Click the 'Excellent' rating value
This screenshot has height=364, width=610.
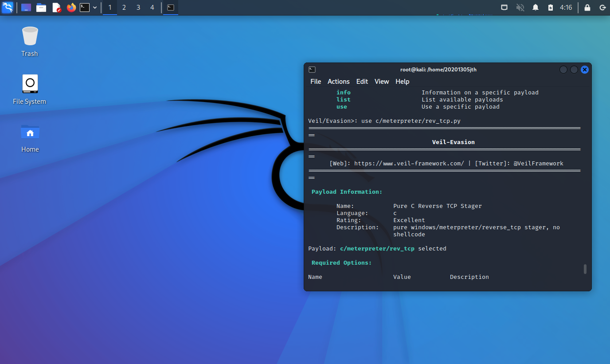(x=409, y=220)
